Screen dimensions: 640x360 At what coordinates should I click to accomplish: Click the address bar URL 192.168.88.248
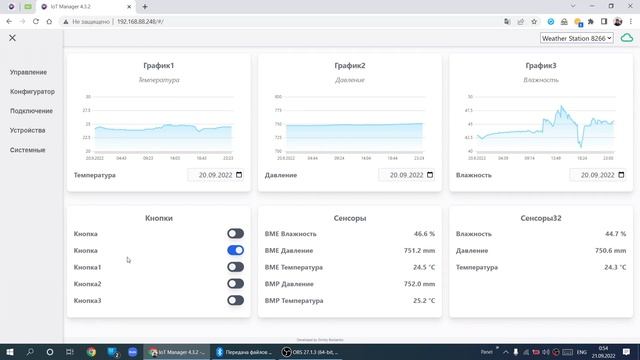(x=140, y=22)
